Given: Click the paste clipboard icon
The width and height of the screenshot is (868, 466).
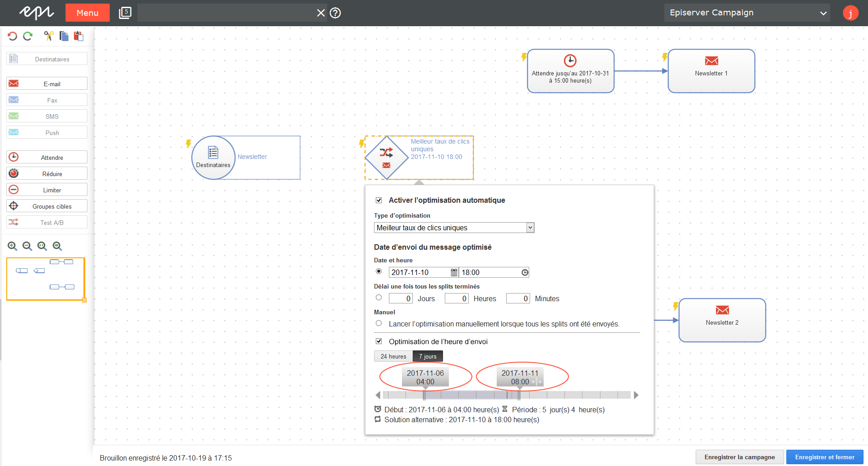Looking at the screenshot, I should [x=78, y=36].
